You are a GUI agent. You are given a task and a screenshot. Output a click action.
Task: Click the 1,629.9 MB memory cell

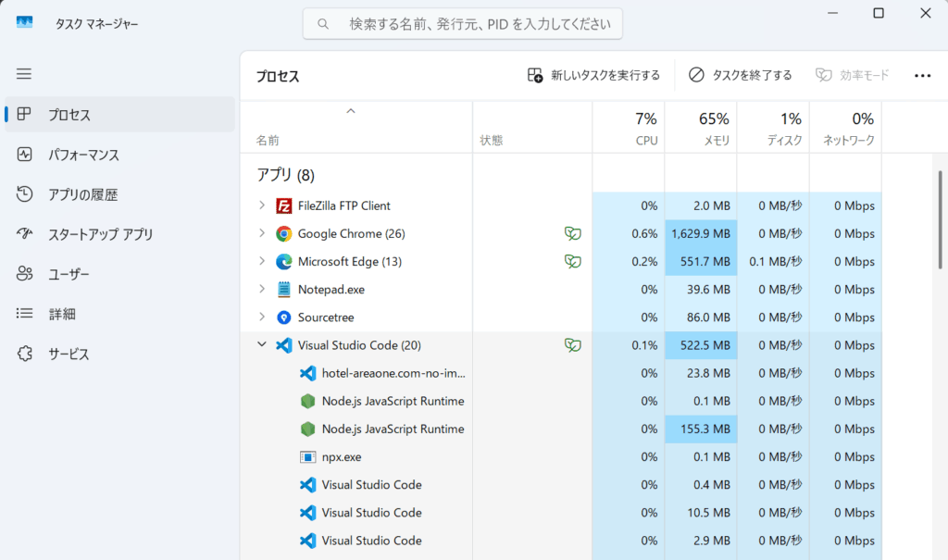tap(701, 233)
